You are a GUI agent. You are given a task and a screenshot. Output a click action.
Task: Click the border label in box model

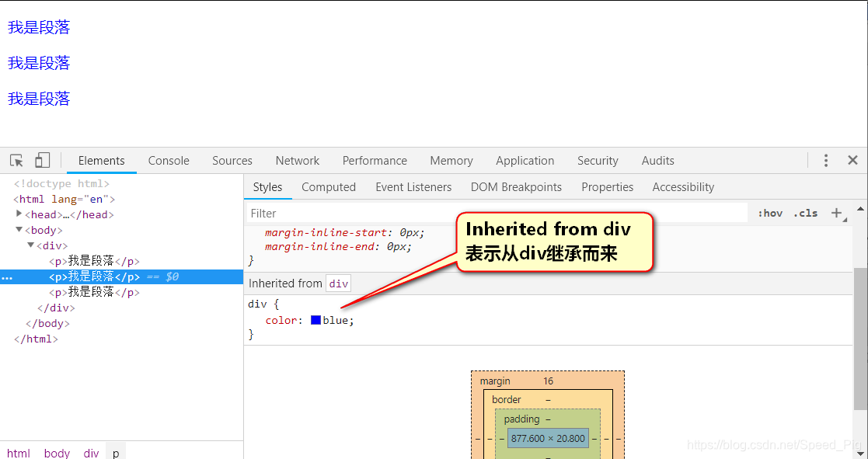507,399
